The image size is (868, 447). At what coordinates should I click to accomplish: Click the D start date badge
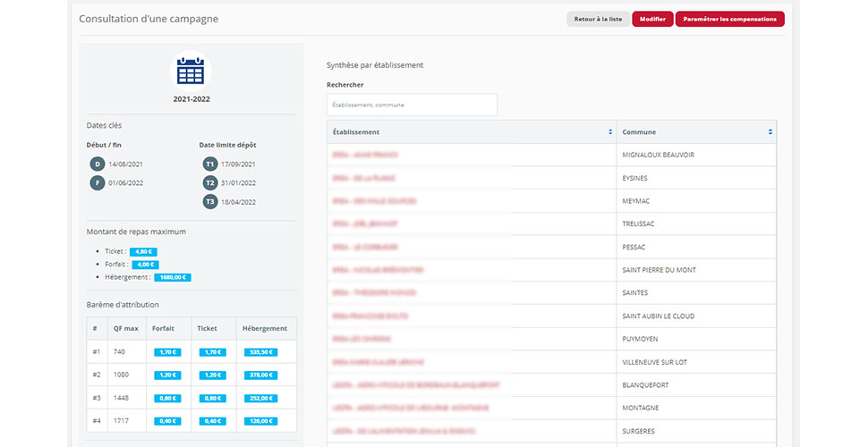coord(97,164)
